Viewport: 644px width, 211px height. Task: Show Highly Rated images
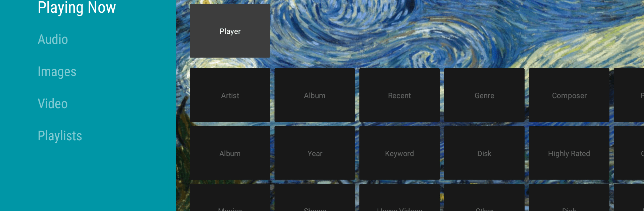[569, 153]
